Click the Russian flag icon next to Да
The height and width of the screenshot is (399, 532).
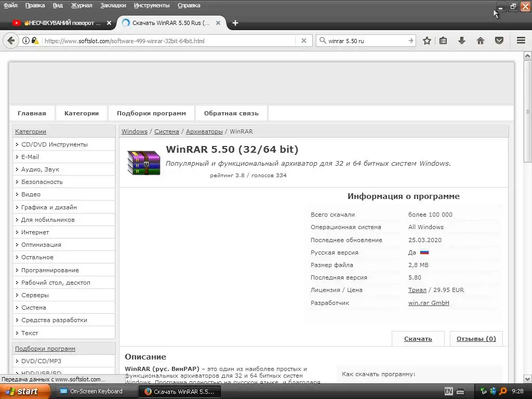tap(424, 252)
